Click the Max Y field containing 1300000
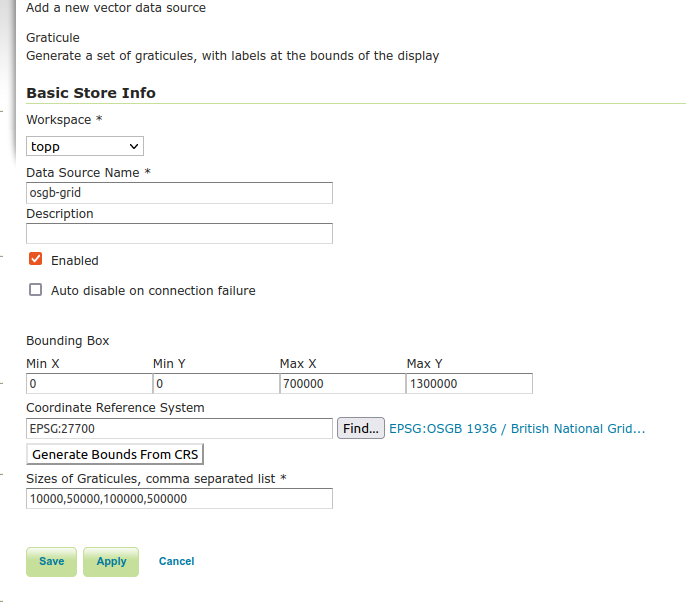This screenshot has height=609, width=686. click(x=469, y=384)
